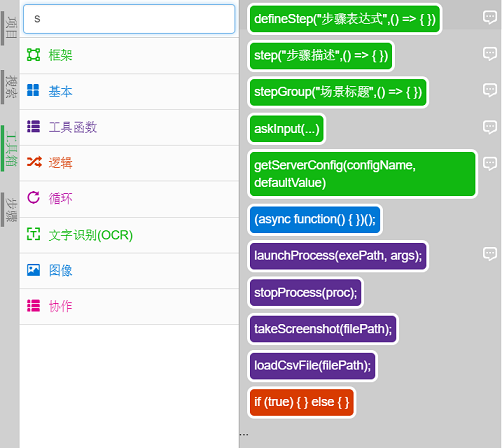This screenshot has height=448, width=502.
Task: Click the 基本 grid icon
Action: (33, 90)
